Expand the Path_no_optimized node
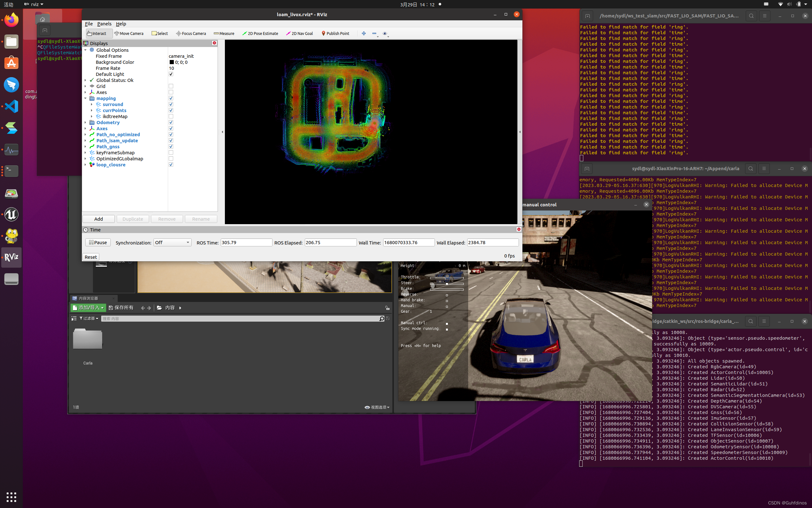Viewport: 812px width, 508px height. pyautogui.click(x=85, y=135)
